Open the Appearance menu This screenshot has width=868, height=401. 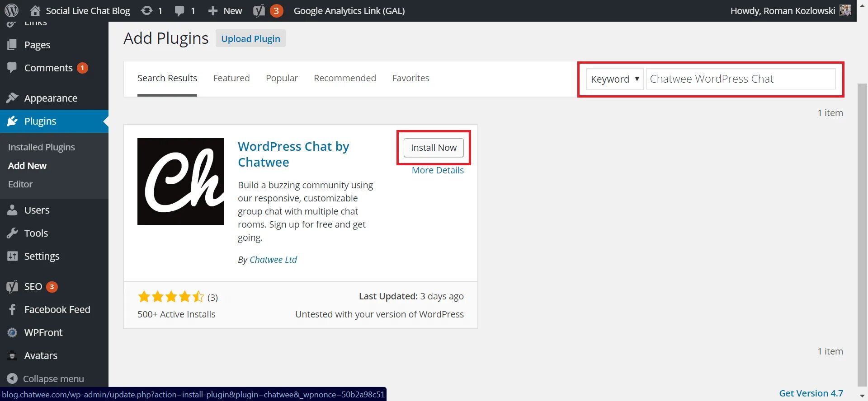[51, 98]
